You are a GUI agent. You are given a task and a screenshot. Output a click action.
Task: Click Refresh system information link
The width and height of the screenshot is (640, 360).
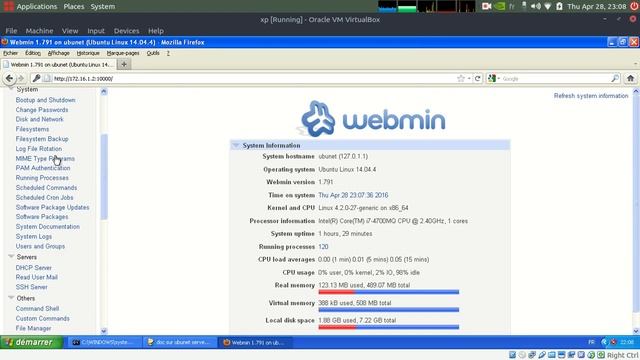tap(591, 96)
